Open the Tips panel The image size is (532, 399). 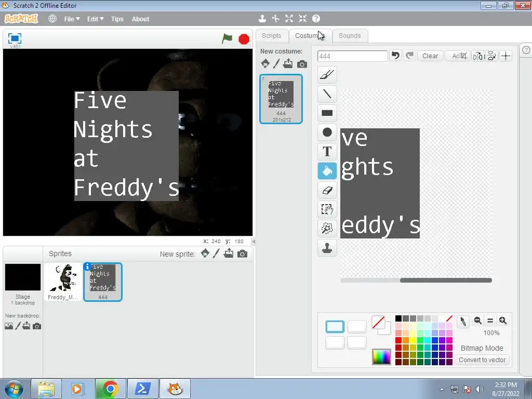point(117,19)
